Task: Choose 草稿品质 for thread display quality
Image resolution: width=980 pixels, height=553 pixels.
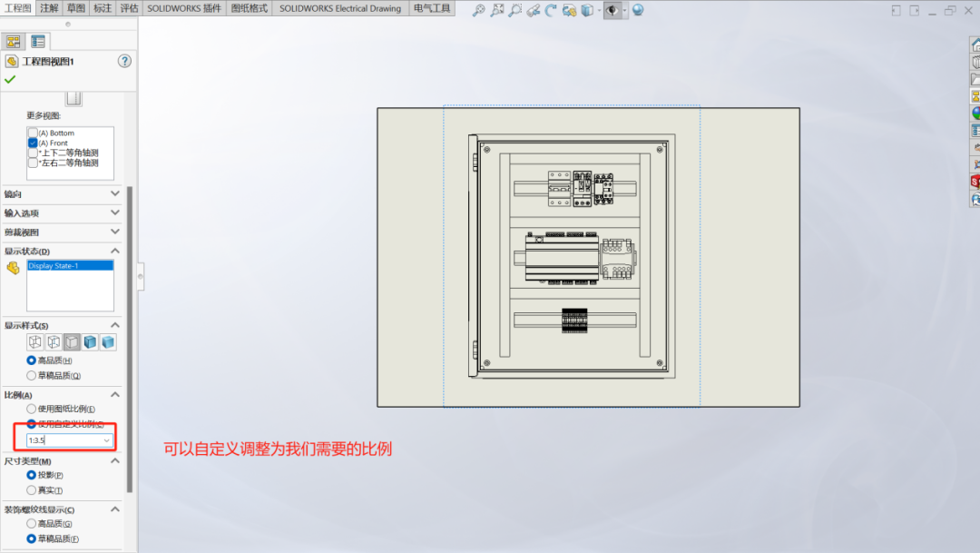Action: tap(32, 537)
